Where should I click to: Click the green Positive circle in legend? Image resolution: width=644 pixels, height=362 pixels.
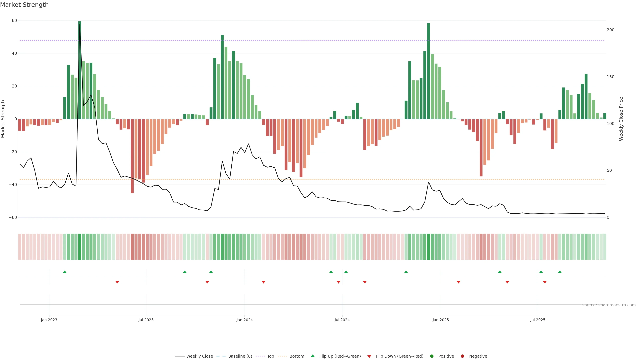pyautogui.click(x=432, y=356)
